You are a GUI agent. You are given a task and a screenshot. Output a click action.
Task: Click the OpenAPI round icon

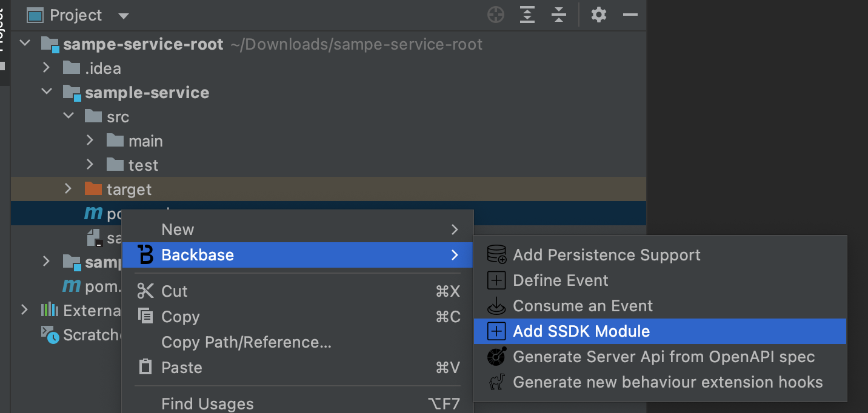(x=496, y=357)
